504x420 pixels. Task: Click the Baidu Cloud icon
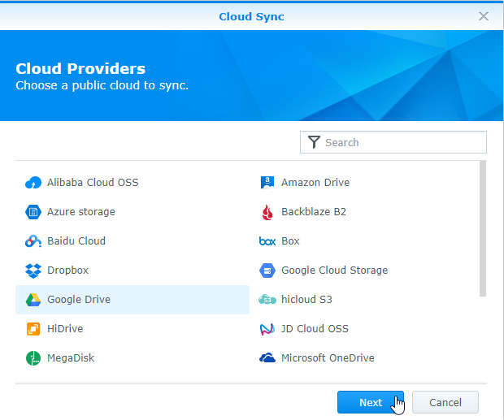[x=33, y=241]
